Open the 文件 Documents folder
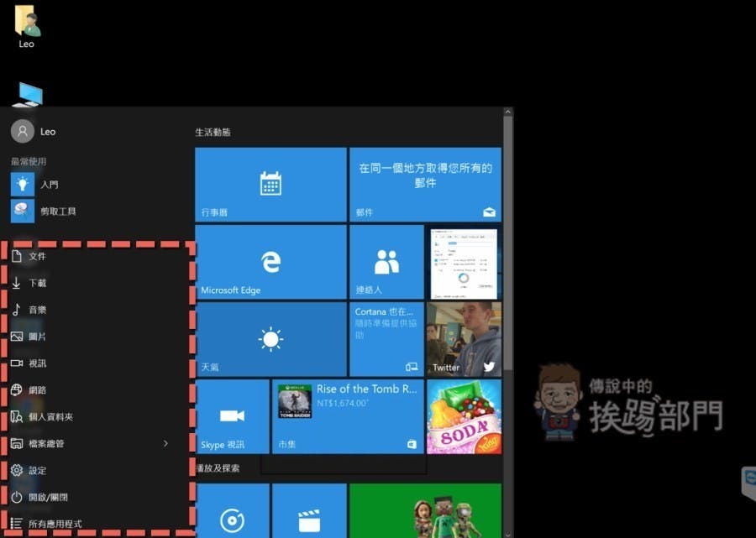Image resolution: width=756 pixels, height=538 pixels. coord(29,256)
